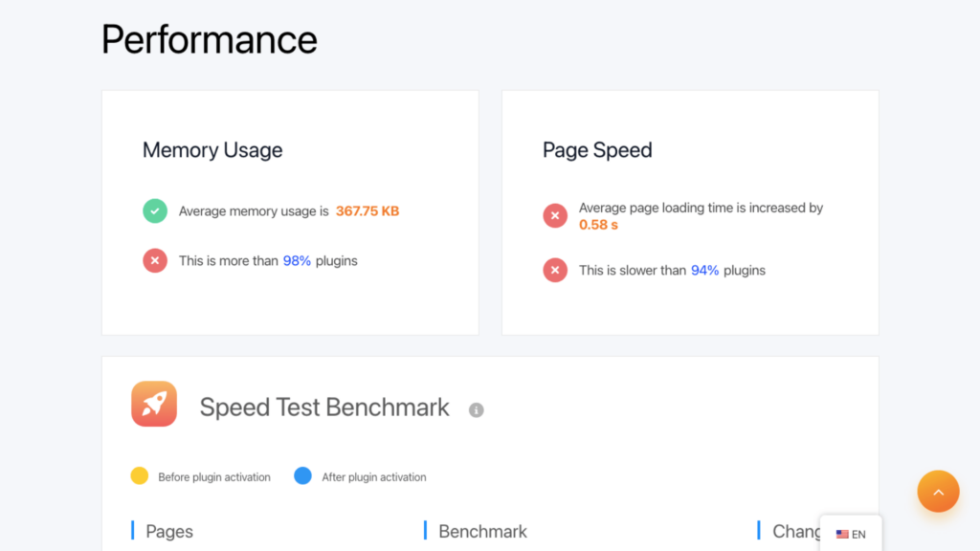Viewport: 980px width, 551px height.
Task: Select the Benchmark column header
Action: pos(482,531)
